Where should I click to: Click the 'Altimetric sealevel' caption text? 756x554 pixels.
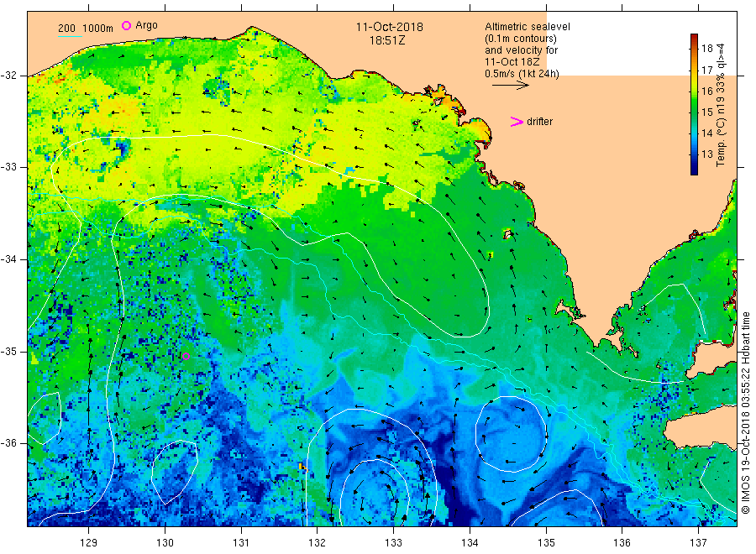527,27
